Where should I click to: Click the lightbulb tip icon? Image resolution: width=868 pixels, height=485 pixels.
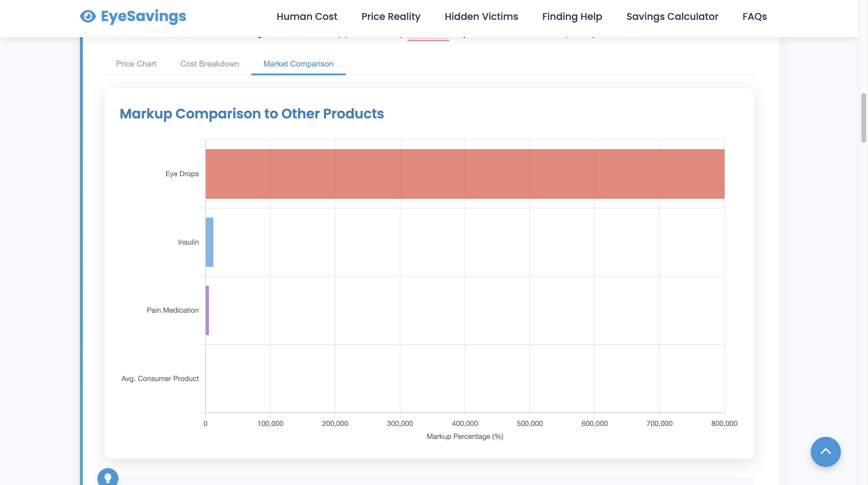[x=108, y=477]
